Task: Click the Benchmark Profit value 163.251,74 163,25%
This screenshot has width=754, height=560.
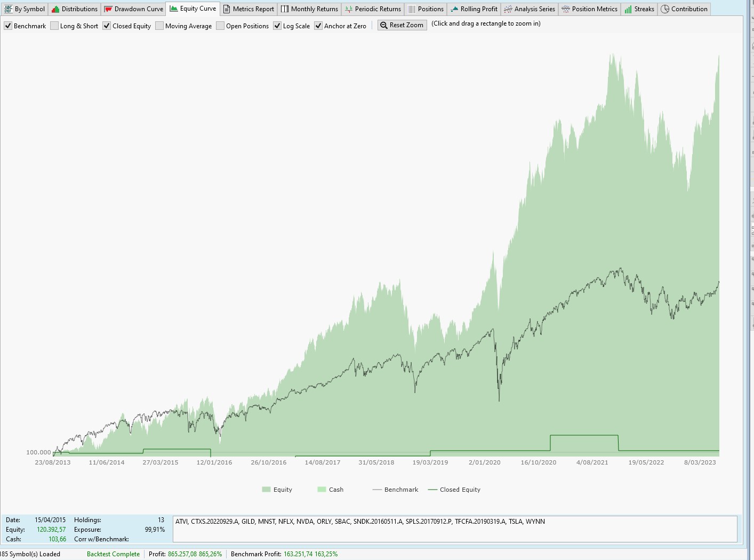Action: click(x=310, y=554)
